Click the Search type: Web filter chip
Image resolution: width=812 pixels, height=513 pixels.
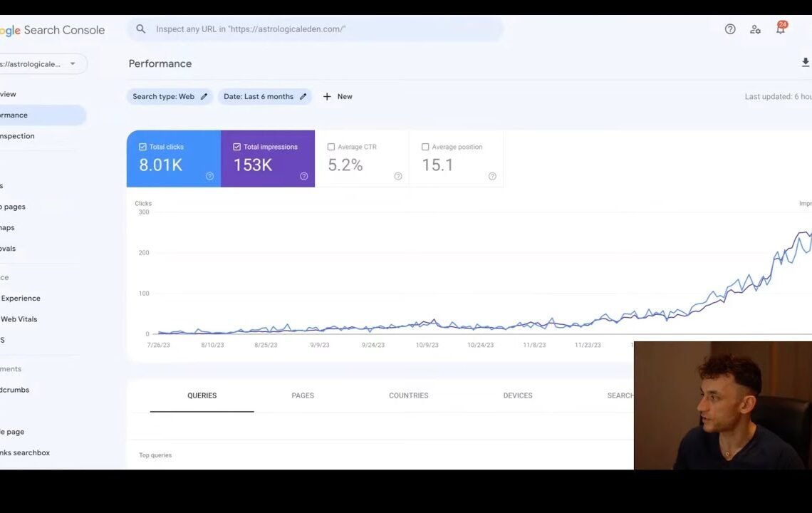click(x=170, y=96)
